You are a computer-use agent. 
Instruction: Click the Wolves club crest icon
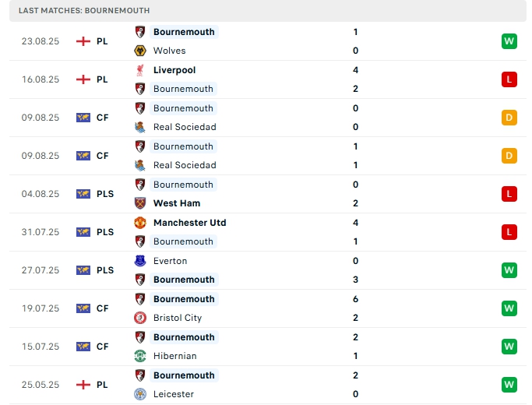(141, 51)
